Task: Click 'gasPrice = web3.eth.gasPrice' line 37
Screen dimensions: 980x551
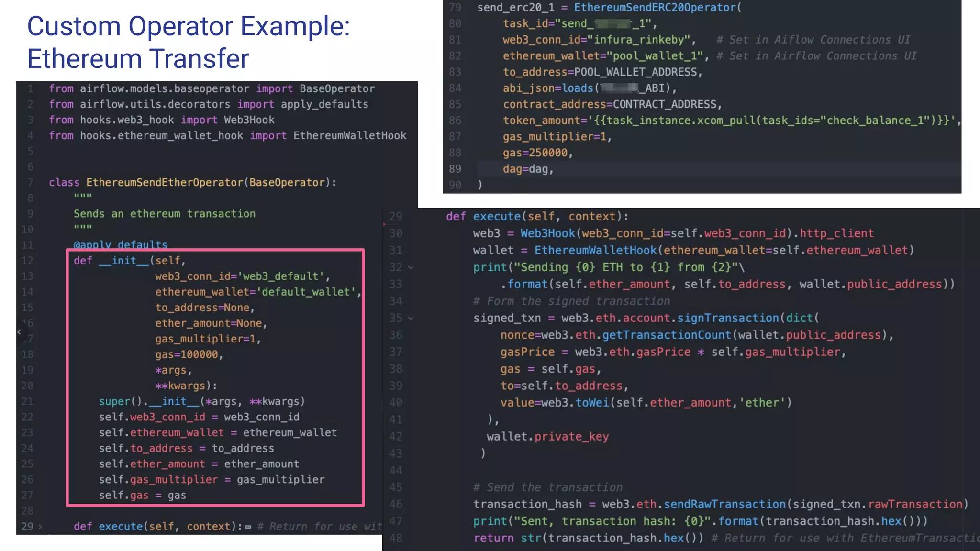Action: point(673,352)
